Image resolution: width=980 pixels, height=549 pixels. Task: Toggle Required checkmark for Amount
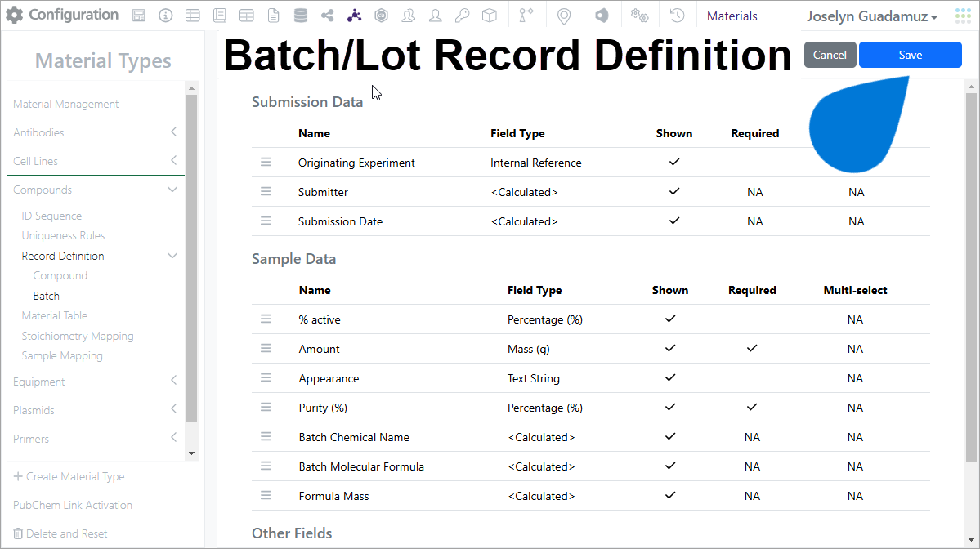pos(752,348)
